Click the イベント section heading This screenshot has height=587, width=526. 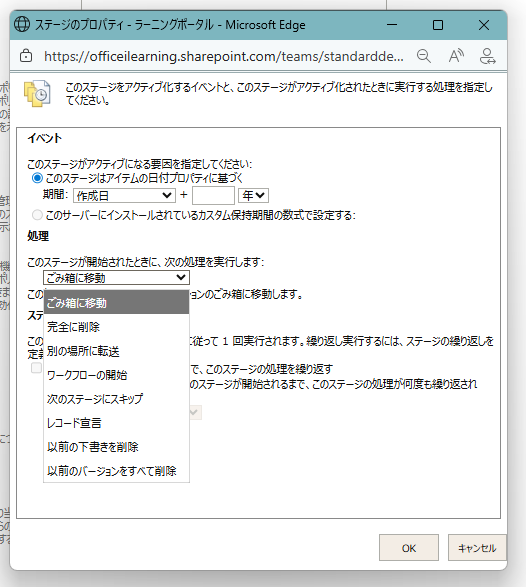(45, 138)
